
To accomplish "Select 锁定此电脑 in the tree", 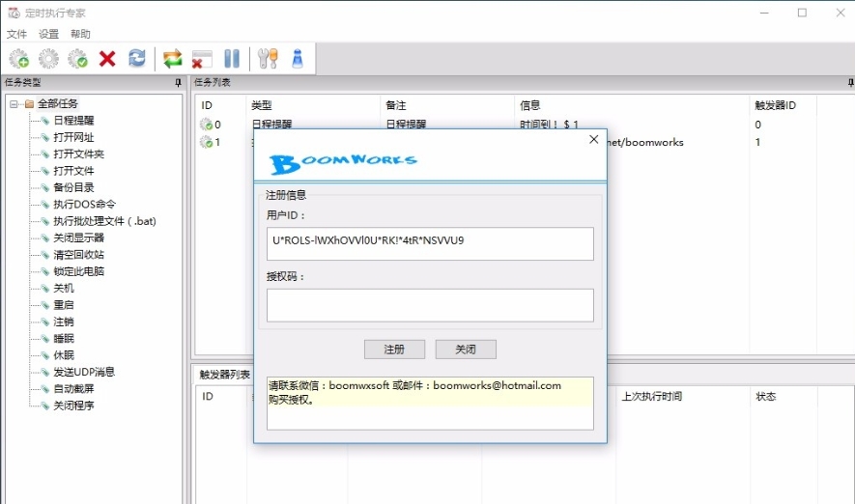I will click(x=78, y=271).
